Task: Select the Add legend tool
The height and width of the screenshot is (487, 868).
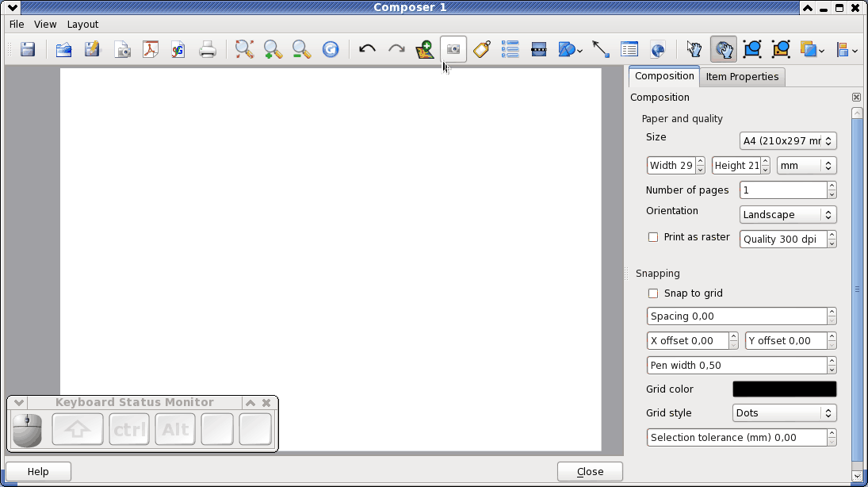Action: tap(510, 49)
